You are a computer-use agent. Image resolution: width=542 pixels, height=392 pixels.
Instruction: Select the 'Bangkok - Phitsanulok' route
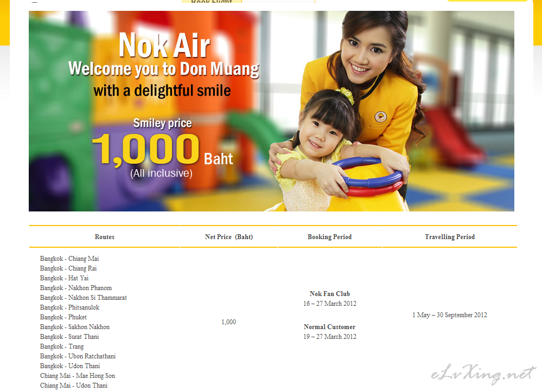69,307
